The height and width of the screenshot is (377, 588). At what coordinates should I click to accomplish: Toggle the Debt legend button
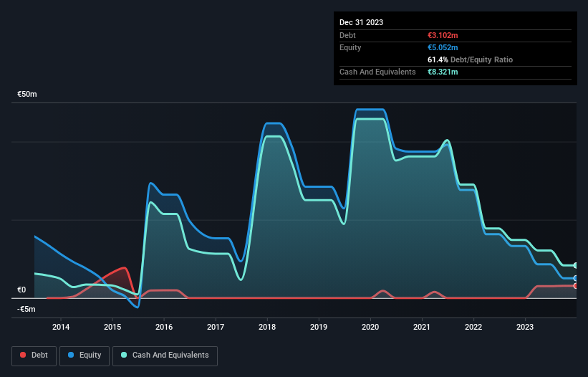34,355
